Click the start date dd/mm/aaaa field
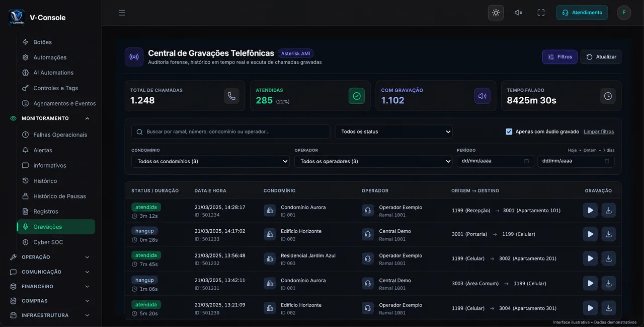The width and height of the screenshot is (644, 327). point(495,161)
